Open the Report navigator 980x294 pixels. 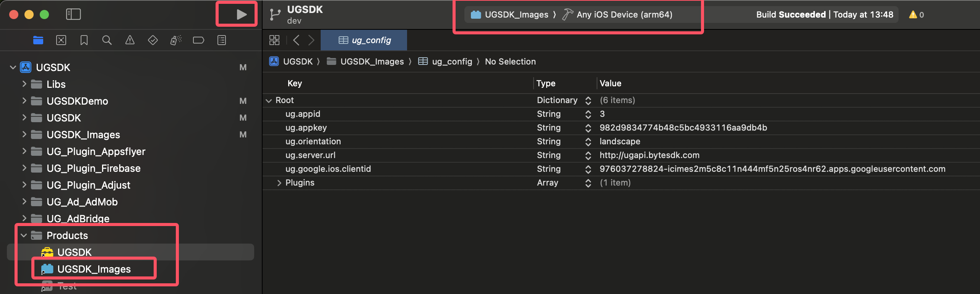pos(222,40)
